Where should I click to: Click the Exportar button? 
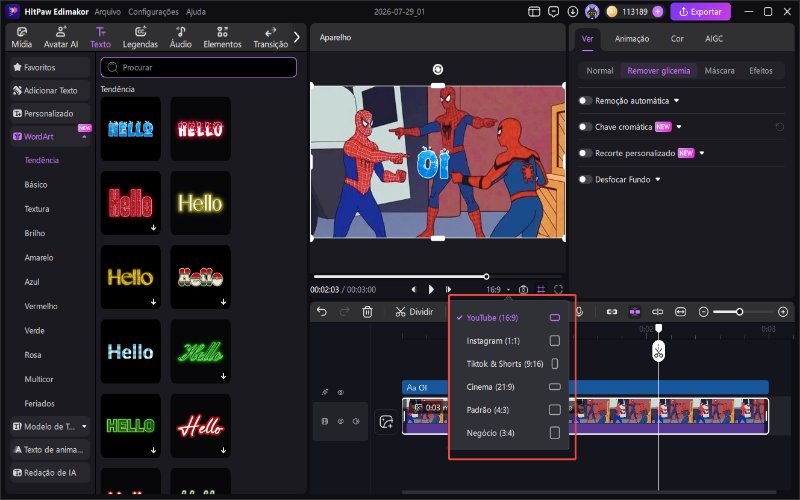pyautogui.click(x=701, y=12)
